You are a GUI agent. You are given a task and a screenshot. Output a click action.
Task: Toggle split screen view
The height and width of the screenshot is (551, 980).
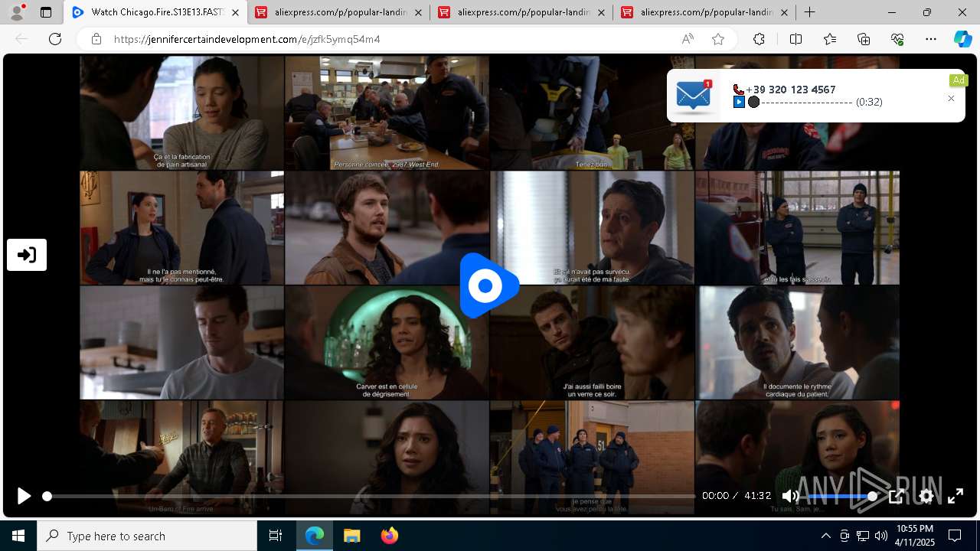click(795, 39)
